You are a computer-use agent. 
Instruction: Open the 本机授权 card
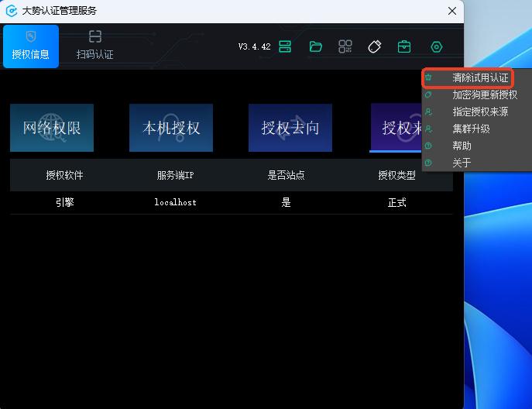171,128
